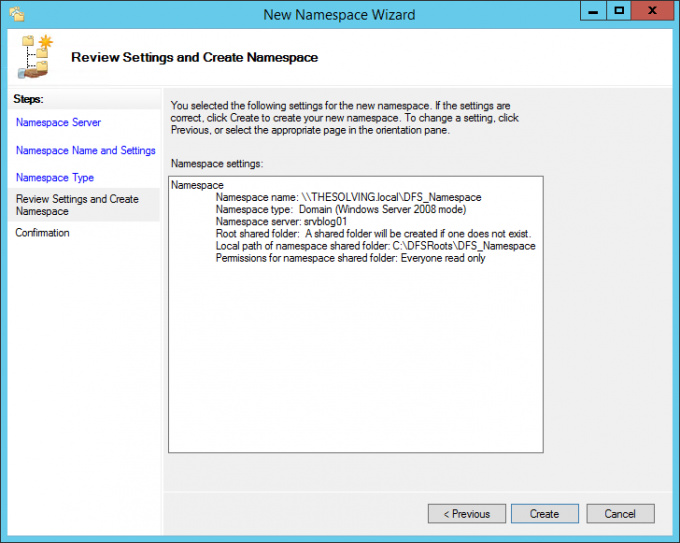Viewport: 680px width, 543px height.
Task: Click the New Namespace Wizard title bar
Action: 338,14
